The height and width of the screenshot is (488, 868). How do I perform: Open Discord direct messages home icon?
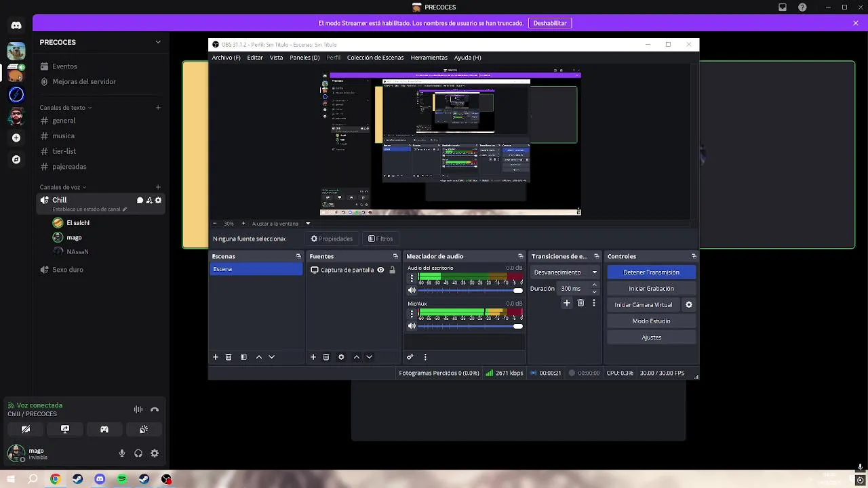tap(16, 26)
